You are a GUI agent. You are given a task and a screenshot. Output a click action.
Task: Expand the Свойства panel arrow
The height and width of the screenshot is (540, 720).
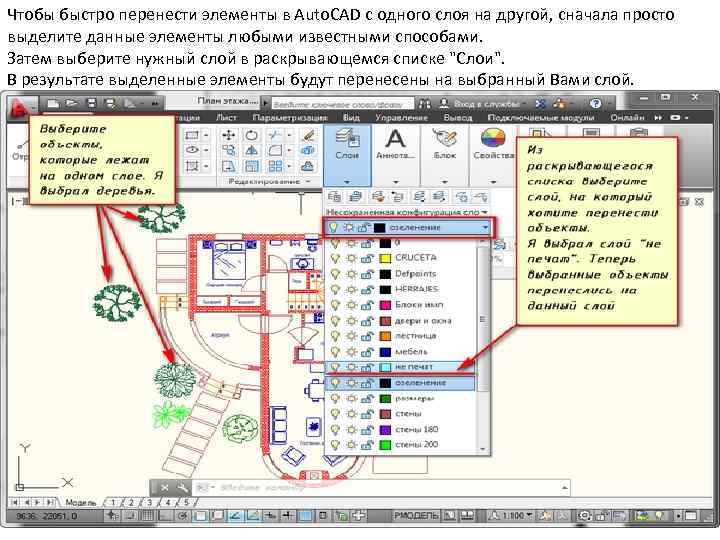[494, 182]
